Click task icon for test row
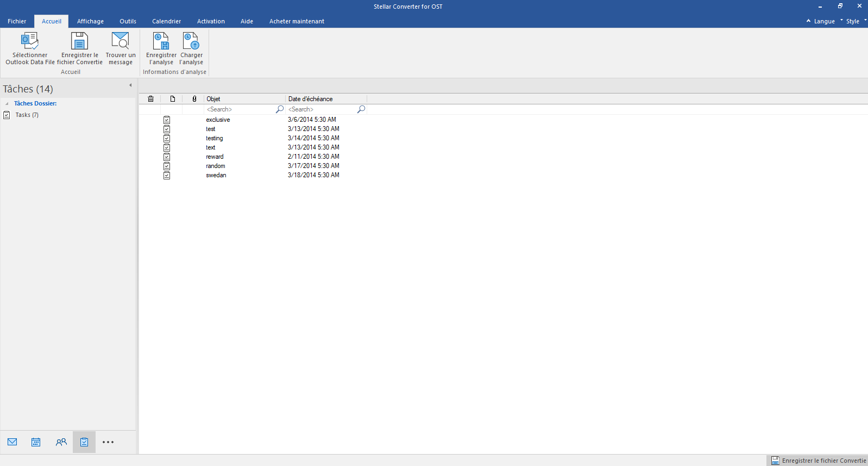Viewport: 868px width, 466px height. 167,129
